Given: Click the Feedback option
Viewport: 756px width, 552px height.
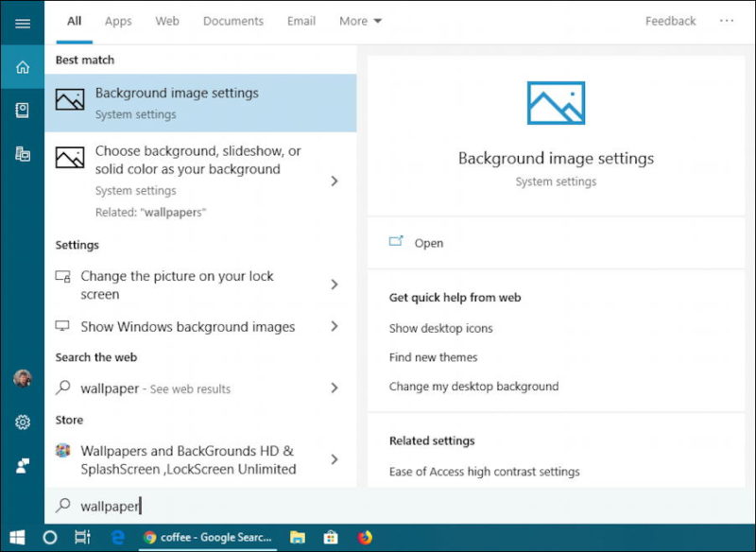Looking at the screenshot, I should pos(670,21).
